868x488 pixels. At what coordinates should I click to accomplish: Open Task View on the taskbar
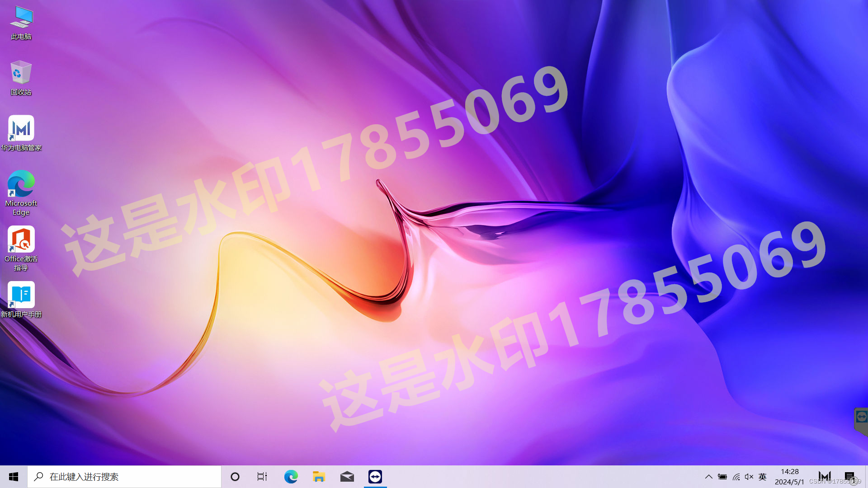pos(262,477)
